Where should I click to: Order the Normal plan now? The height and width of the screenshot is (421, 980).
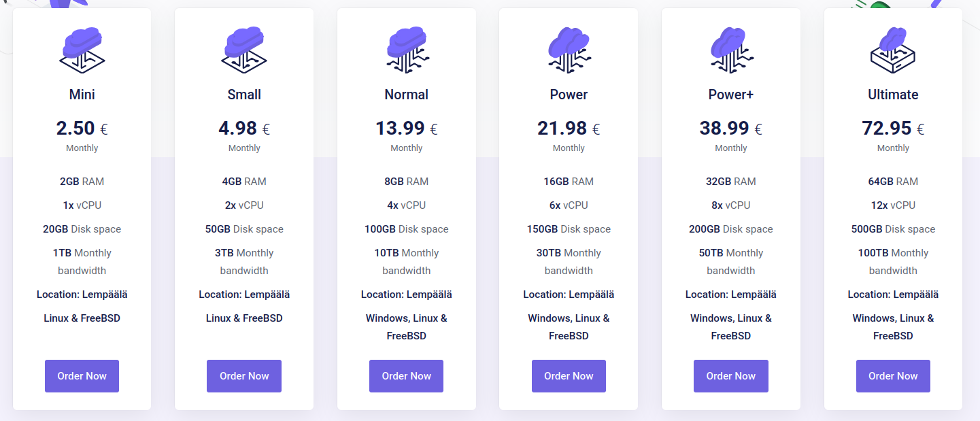[x=406, y=376]
